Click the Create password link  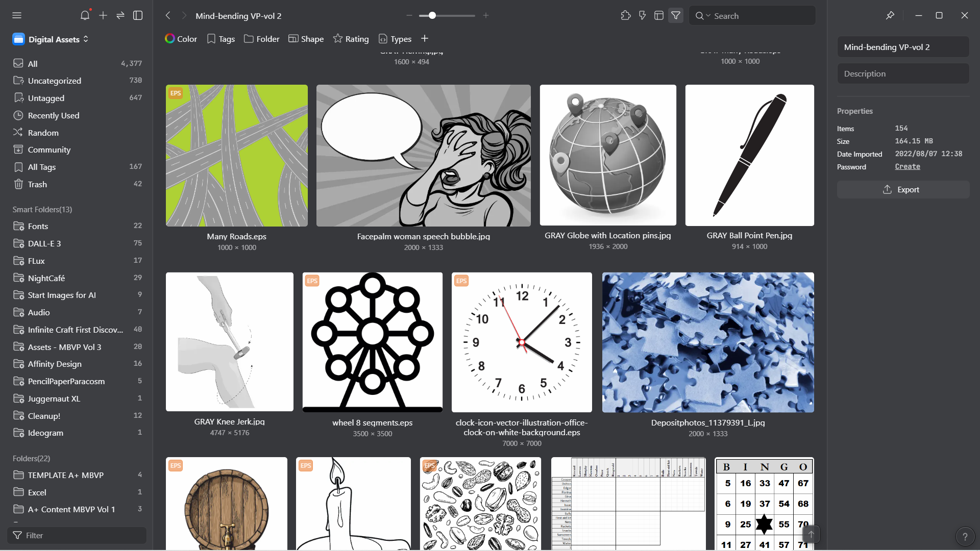coord(908,166)
